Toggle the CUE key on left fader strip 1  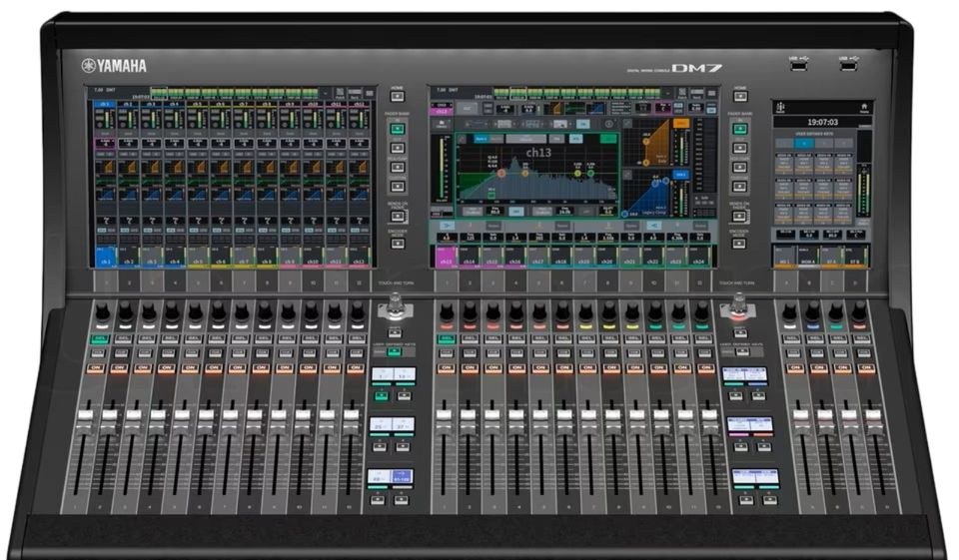[x=97, y=353]
